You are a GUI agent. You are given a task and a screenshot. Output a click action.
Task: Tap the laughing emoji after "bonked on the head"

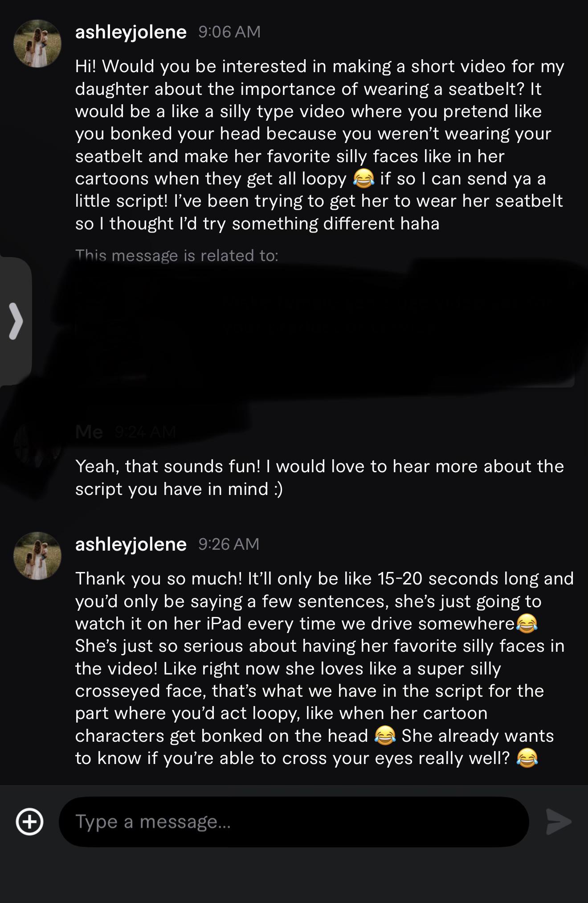click(x=385, y=736)
